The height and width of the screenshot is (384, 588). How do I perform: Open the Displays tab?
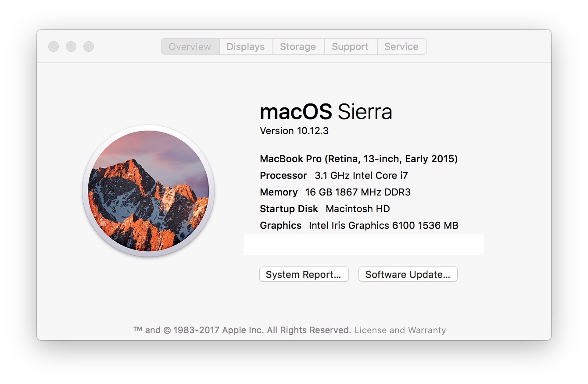[246, 46]
